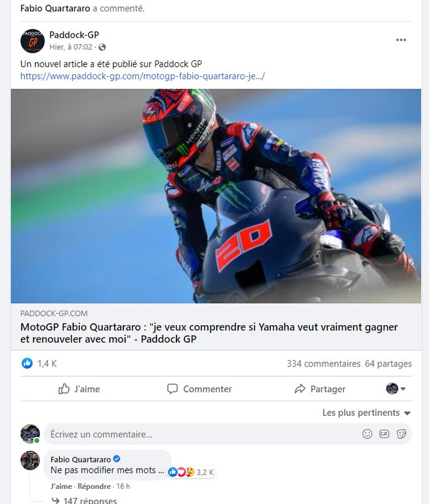Expand the comment-as profile selector dropdown

(396, 389)
